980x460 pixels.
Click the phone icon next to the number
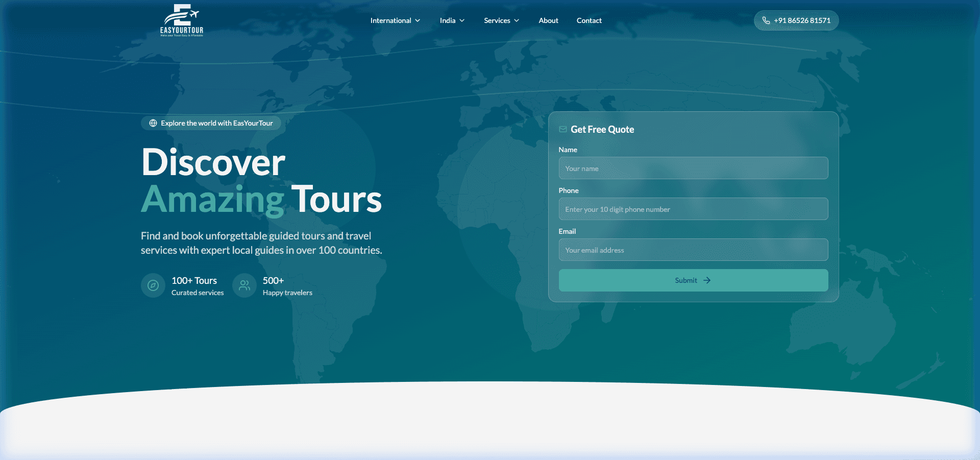766,20
